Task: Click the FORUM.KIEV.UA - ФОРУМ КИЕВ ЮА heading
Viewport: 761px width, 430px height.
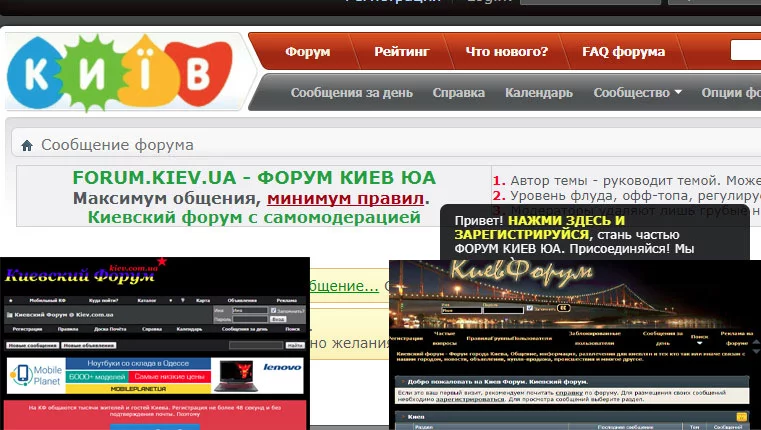Action: pos(254,178)
